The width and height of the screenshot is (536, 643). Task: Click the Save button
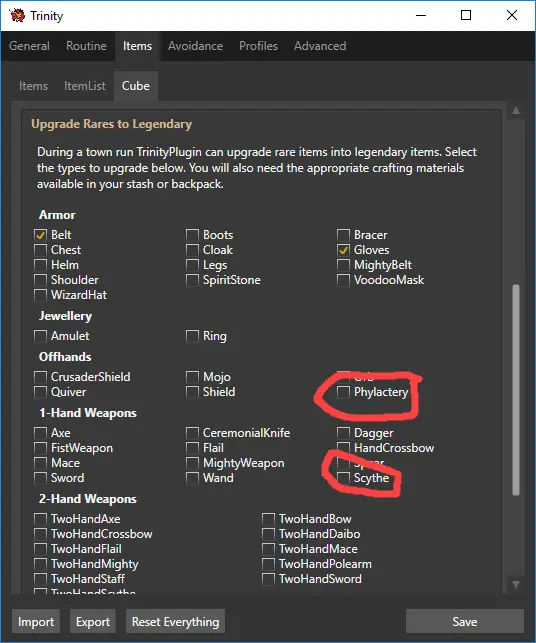[x=465, y=622]
